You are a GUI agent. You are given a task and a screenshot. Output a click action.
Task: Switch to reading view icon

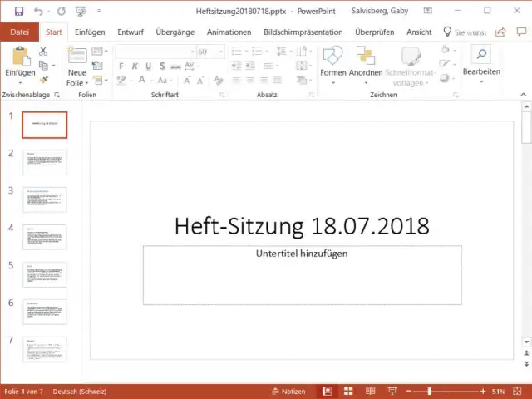point(370,392)
